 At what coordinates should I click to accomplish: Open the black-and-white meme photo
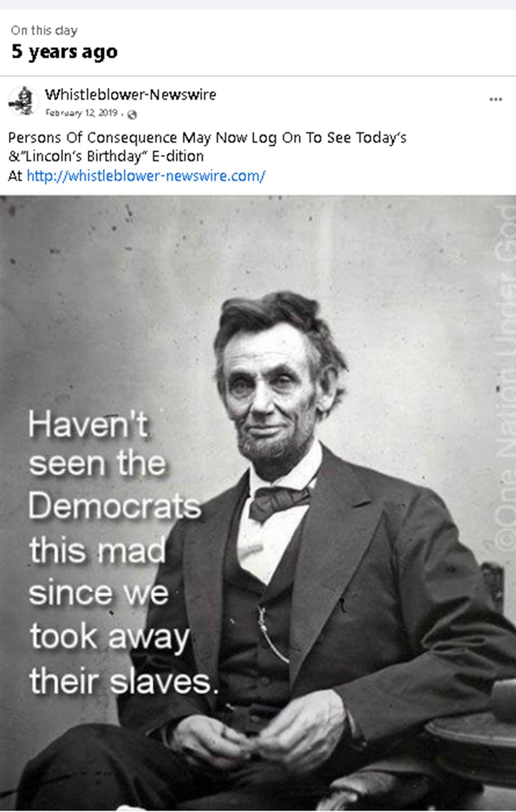(258, 502)
